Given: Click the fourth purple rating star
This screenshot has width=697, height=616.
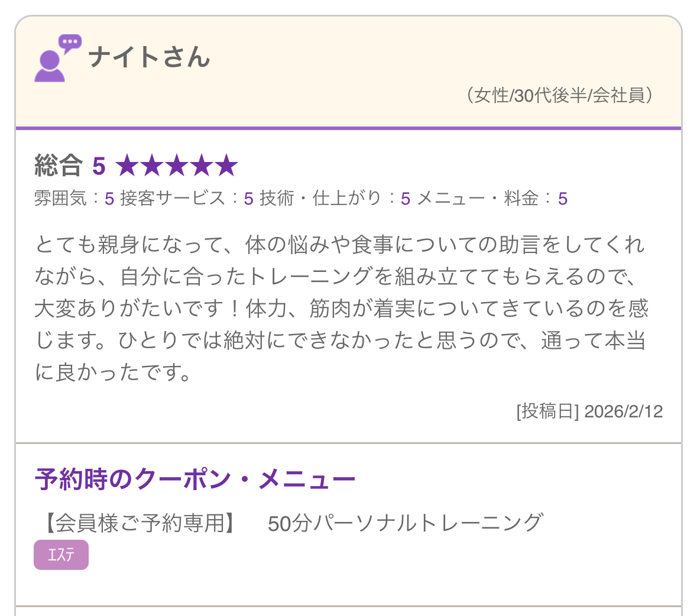Looking at the screenshot, I should [202, 166].
